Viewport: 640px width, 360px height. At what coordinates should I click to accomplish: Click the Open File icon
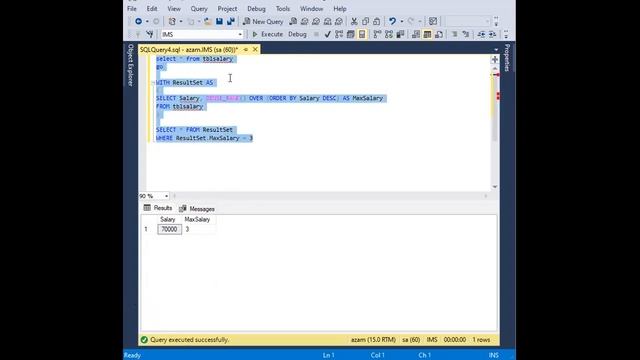(x=208, y=21)
